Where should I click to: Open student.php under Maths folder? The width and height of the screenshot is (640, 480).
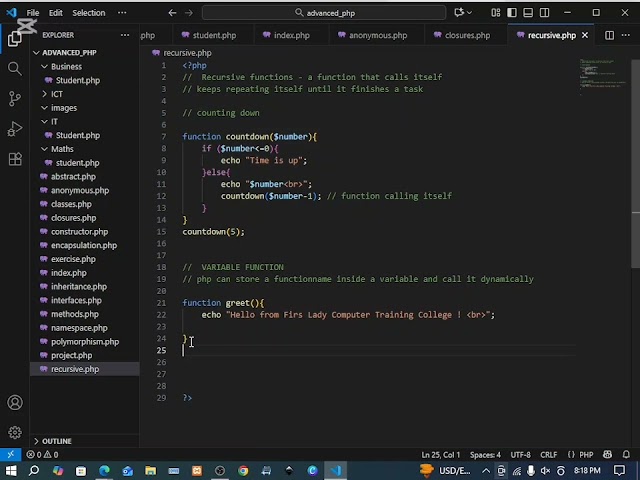[x=85, y=163]
